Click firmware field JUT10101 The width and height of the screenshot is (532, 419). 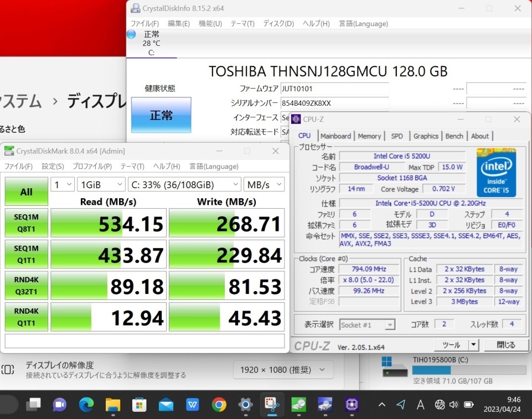click(x=334, y=89)
